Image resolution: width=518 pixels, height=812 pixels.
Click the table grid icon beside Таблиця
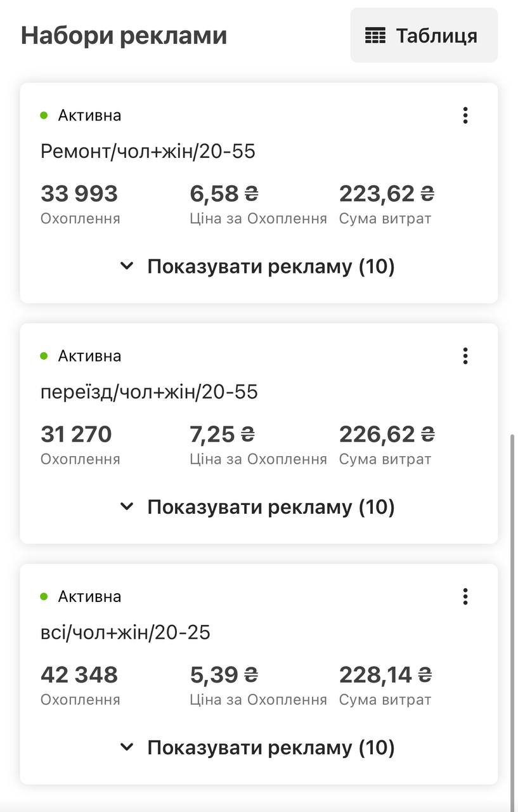click(375, 36)
